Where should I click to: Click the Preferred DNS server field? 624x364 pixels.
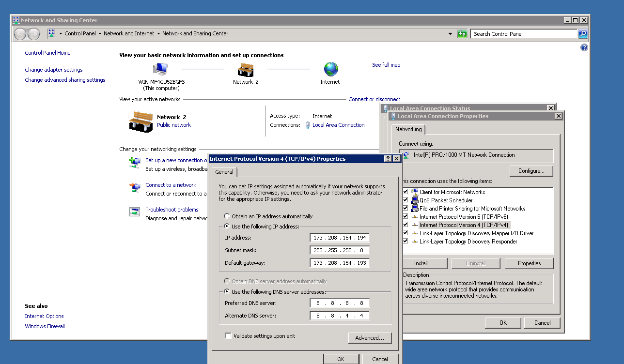340,303
